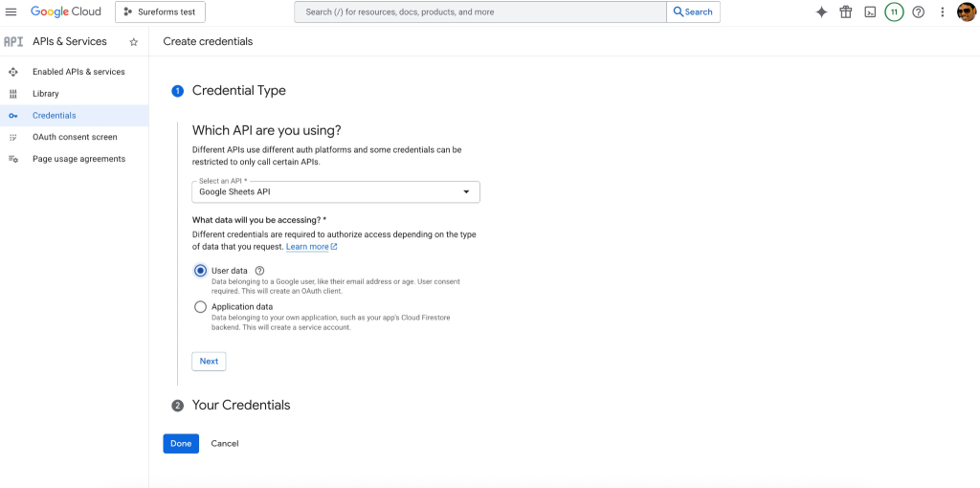980x488 pixels.
Task: Click the Credential Type step heading
Action: point(238,91)
